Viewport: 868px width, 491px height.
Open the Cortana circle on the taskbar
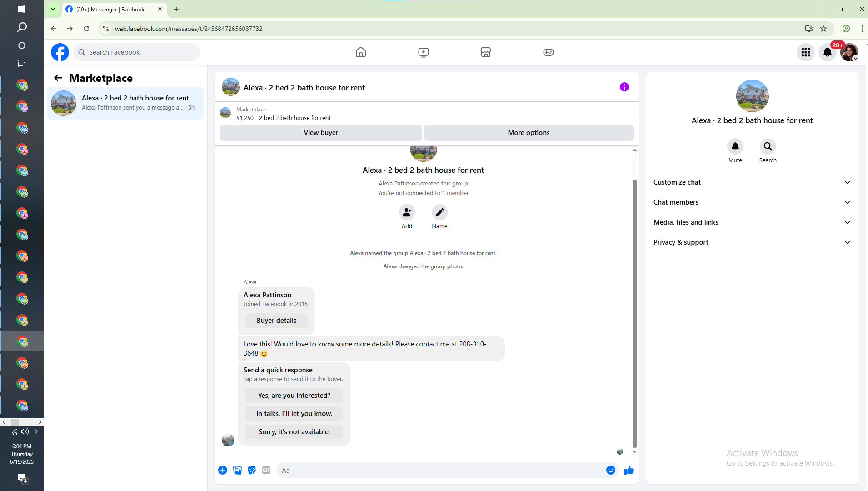click(21, 45)
